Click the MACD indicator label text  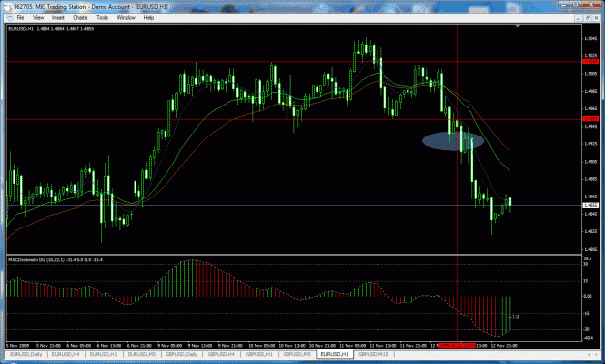pyautogui.click(x=55, y=260)
